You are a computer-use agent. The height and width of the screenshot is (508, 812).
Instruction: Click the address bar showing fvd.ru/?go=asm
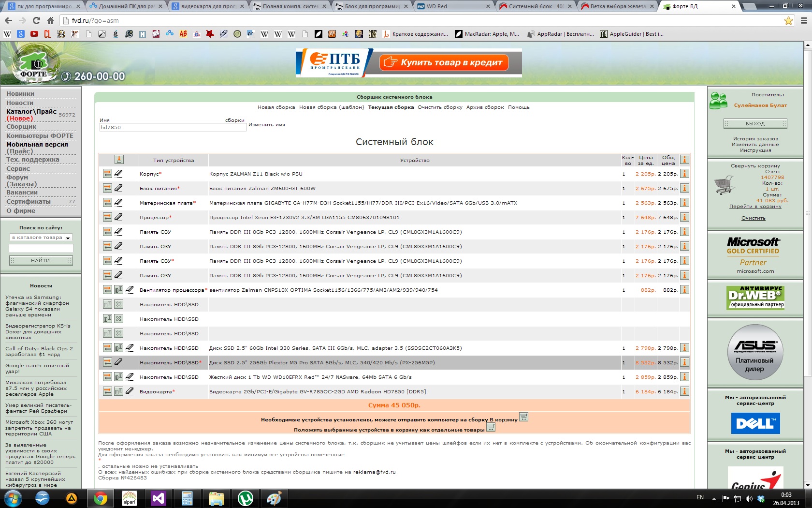click(x=420, y=20)
